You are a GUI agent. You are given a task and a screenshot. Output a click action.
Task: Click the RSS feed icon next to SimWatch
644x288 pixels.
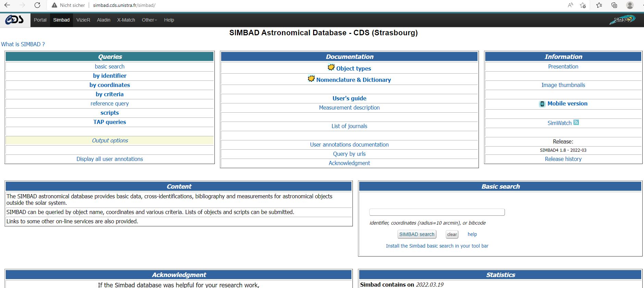(576, 122)
